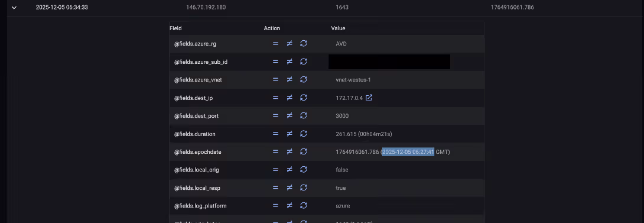Click equals filter icon for @fields.log_platform
The width and height of the screenshot is (644, 223).
(x=275, y=206)
